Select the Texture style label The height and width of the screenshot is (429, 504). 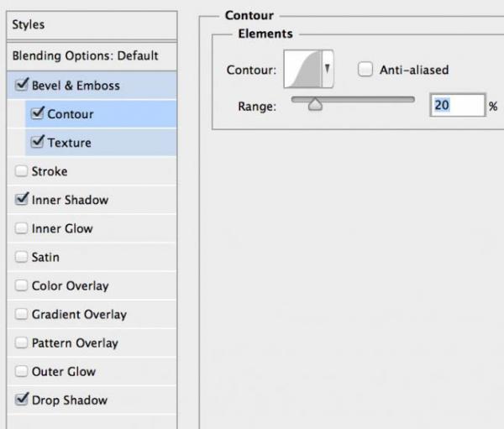pos(69,142)
